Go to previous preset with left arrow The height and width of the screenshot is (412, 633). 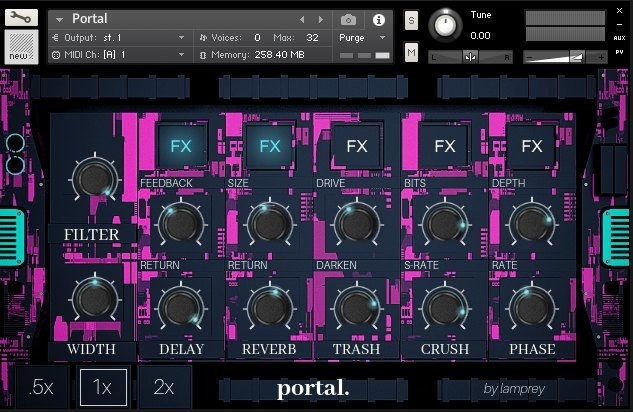[302, 19]
